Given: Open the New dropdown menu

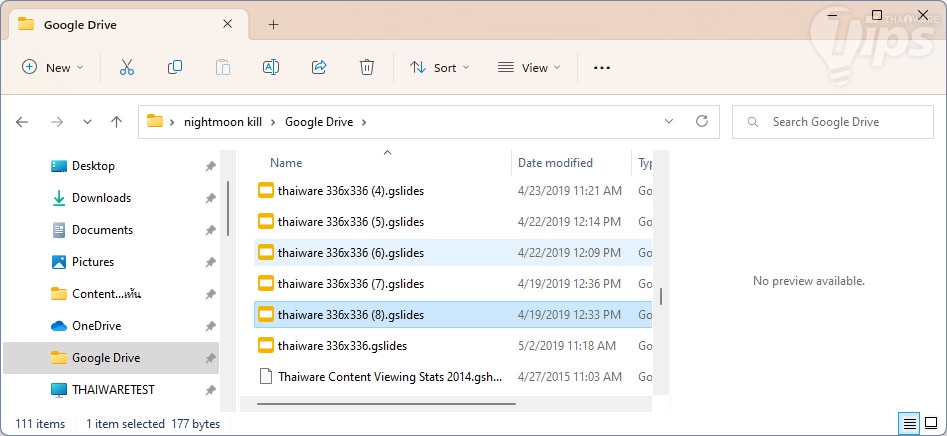Looking at the screenshot, I should coord(53,68).
